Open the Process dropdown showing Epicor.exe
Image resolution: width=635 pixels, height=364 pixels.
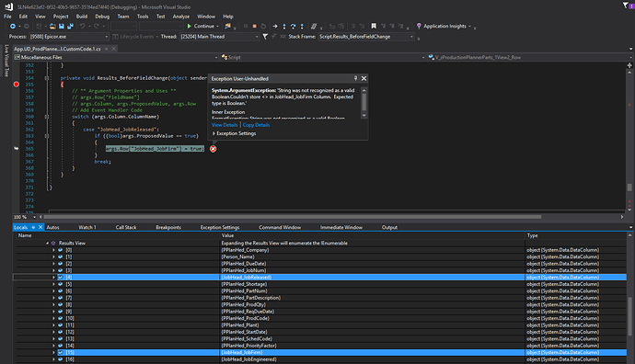click(69, 37)
